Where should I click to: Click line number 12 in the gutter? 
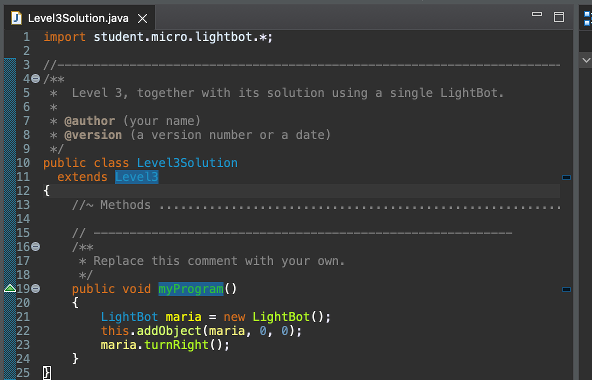[23, 191]
